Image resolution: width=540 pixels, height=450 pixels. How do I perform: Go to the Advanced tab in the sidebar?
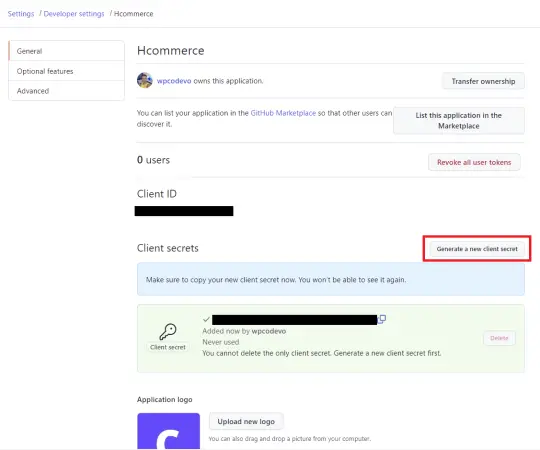(66, 91)
